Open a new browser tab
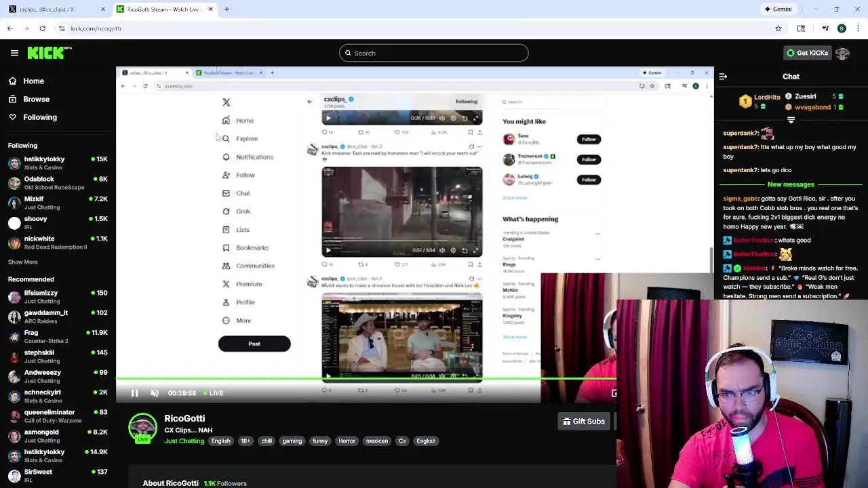The image size is (868, 488). (226, 9)
